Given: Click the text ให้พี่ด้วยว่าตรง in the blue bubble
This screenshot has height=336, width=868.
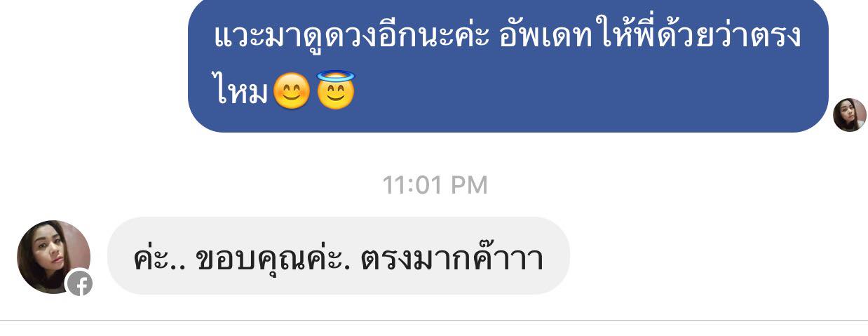Looking at the screenshot, I should (x=700, y=36).
